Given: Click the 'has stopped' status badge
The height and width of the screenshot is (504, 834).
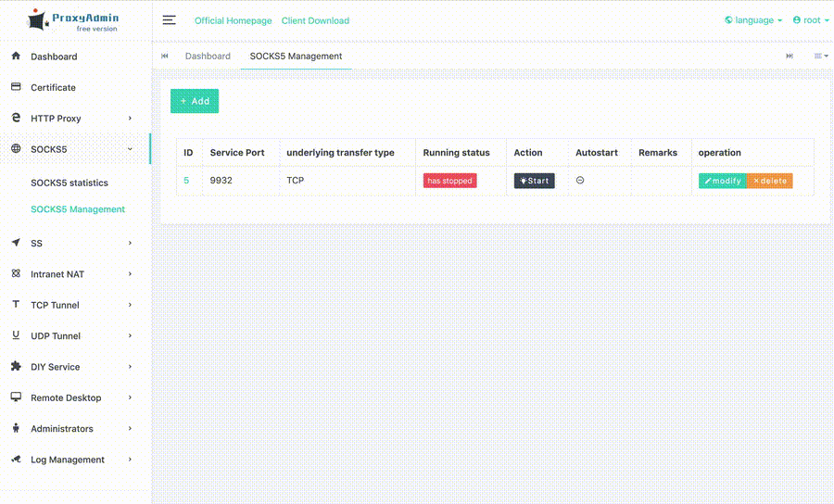Looking at the screenshot, I should [449, 181].
